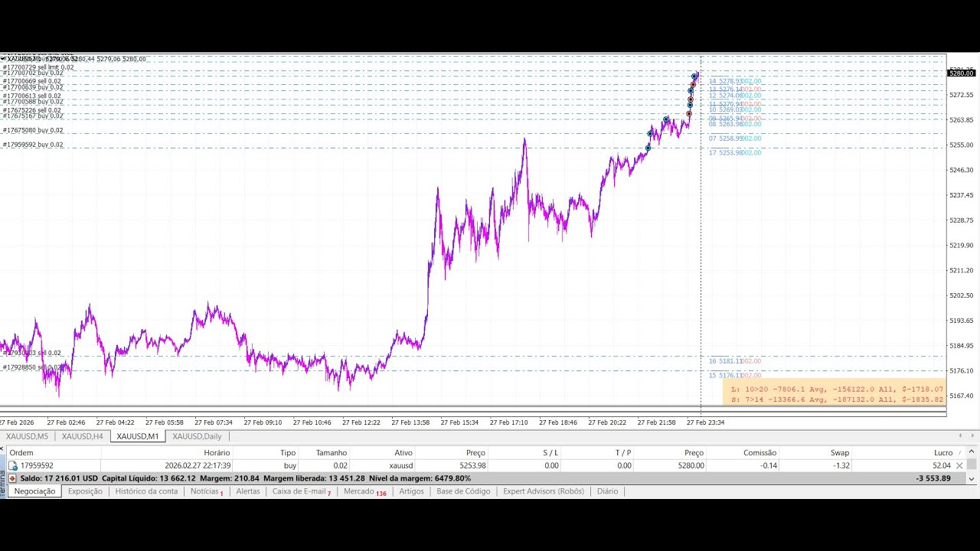Select the #17700729 sell limit 0.02 order line

(x=38, y=67)
